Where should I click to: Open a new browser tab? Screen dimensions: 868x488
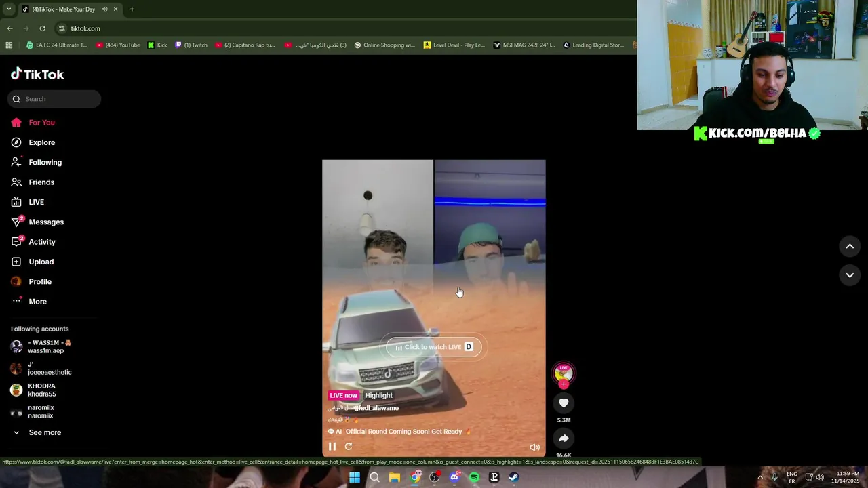[x=132, y=9]
